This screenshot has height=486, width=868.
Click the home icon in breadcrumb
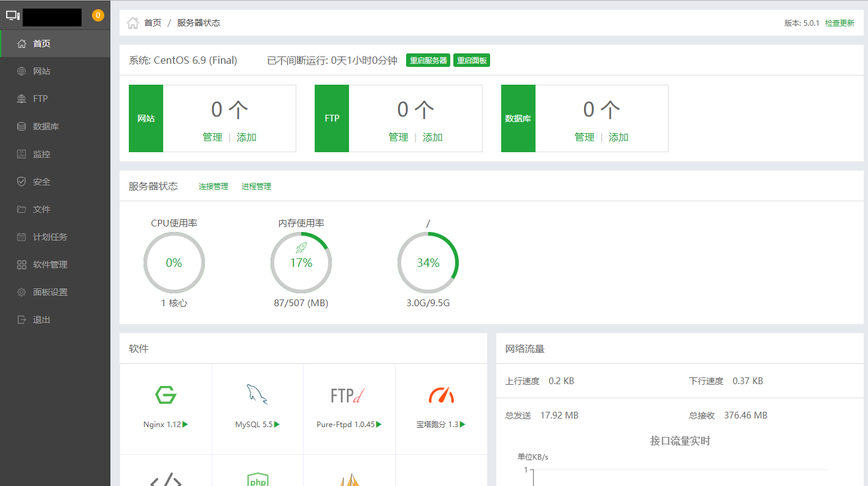[133, 23]
